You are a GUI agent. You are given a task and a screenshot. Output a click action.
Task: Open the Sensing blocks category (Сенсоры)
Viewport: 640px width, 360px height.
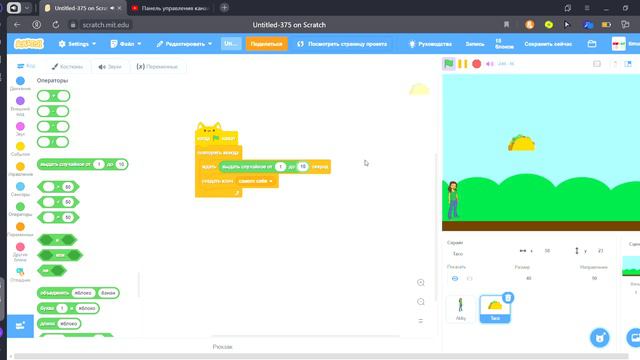tap(20, 189)
